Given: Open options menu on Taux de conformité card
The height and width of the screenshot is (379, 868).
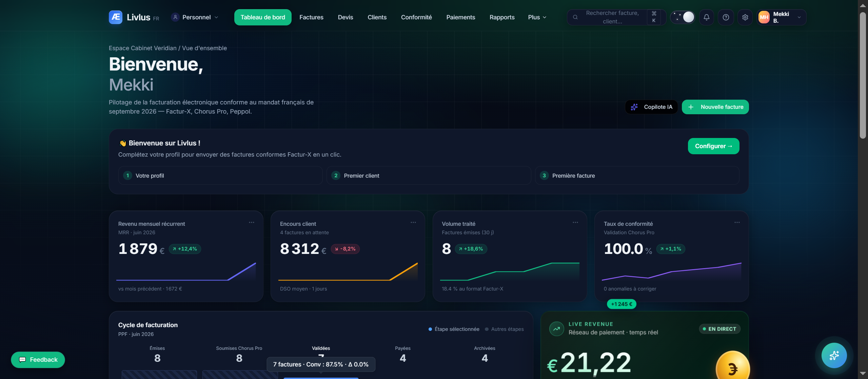Looking at the screenshot, I should click(x=737, y=222).
